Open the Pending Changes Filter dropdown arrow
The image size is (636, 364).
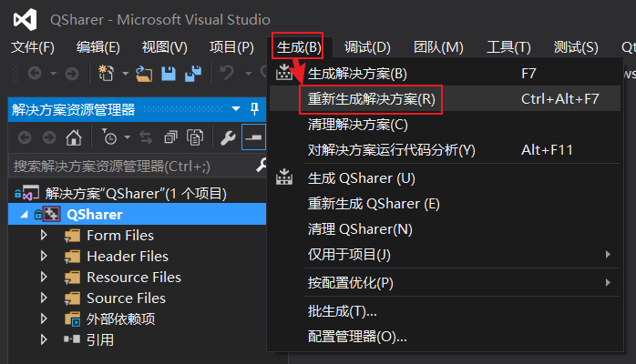point(128,137)
